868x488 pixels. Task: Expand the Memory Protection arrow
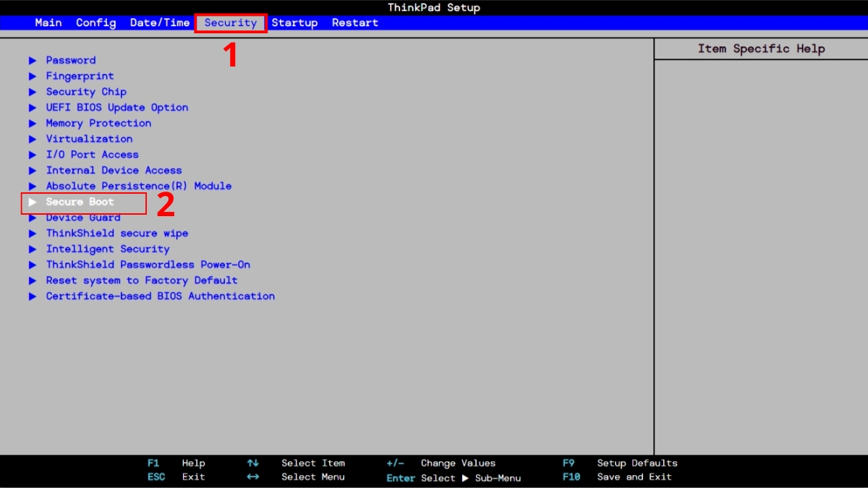click(x=33, y=123)
